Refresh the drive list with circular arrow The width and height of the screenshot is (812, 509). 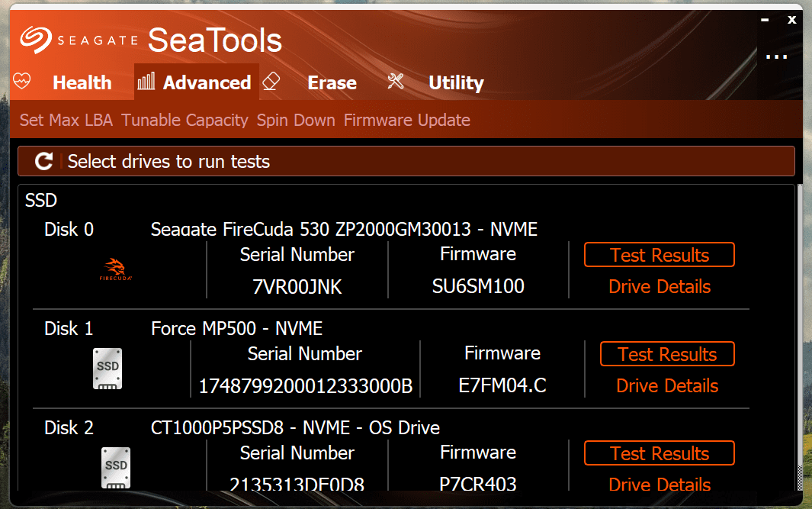pyautogui.click(x=44, y=161)
